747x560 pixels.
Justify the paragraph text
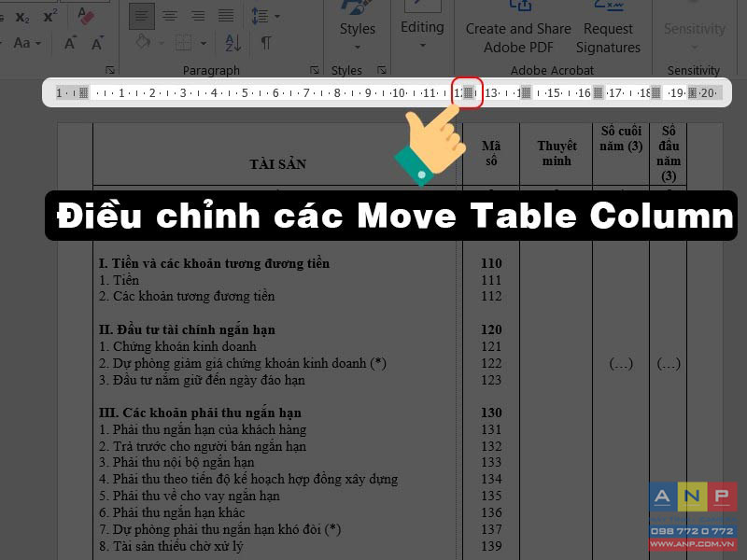click(x=226, y=16)
